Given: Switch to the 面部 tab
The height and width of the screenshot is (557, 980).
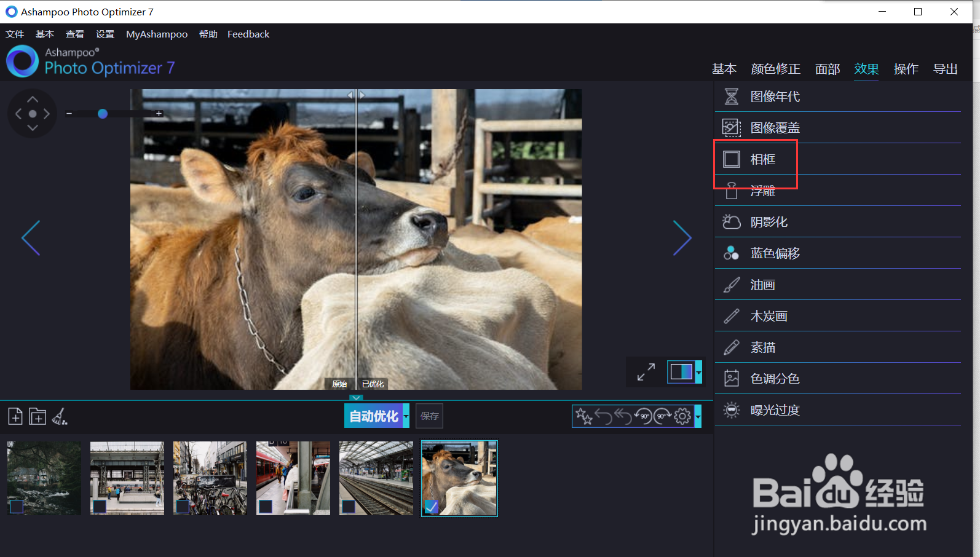Looking at the screenshot, I should pos(828,69).
